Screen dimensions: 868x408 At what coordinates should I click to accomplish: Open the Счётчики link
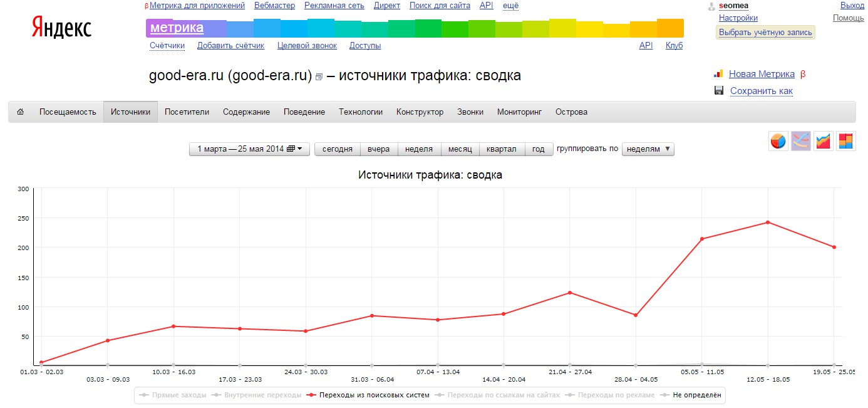coord(167,46)
